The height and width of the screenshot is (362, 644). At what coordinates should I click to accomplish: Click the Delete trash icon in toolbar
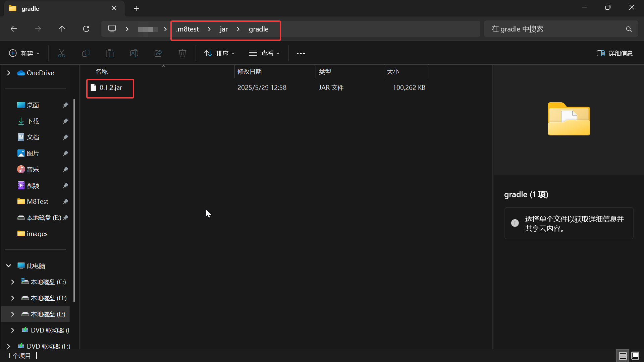point(182,53)
